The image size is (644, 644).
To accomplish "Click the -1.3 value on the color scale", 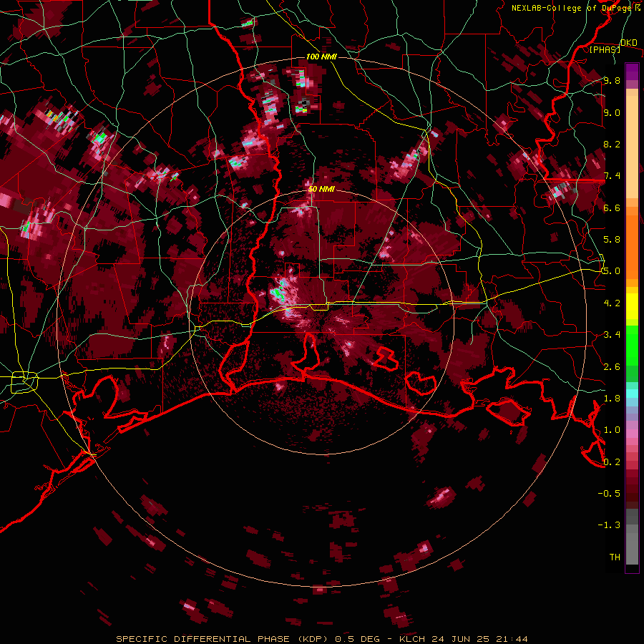I will click(609, 525).
